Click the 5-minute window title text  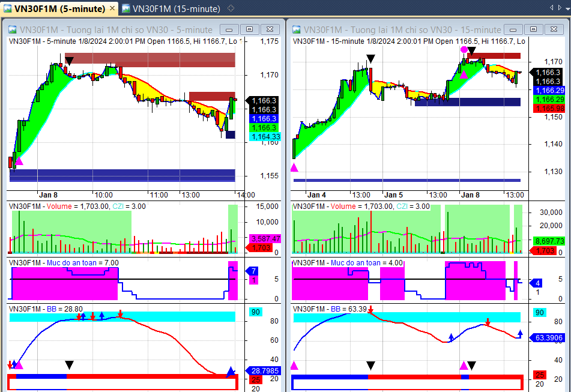click(116, 29)
